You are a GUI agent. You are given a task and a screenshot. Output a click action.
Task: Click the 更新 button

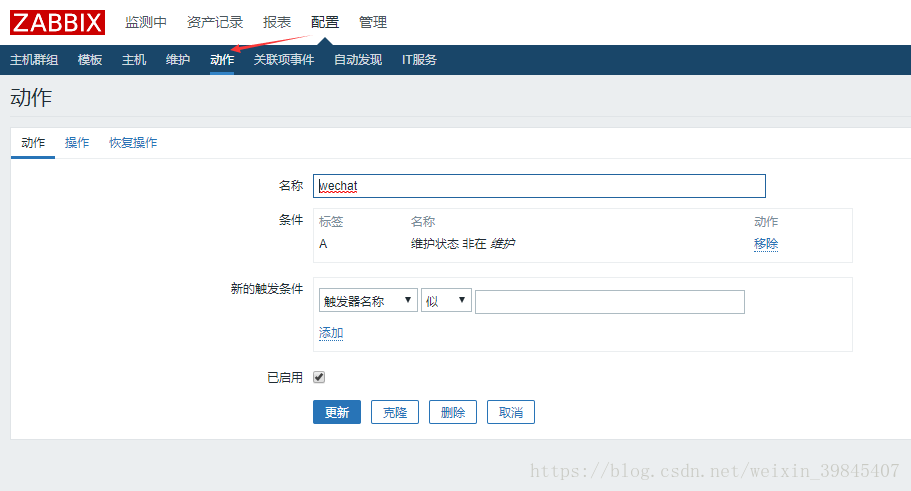[337, 412]
